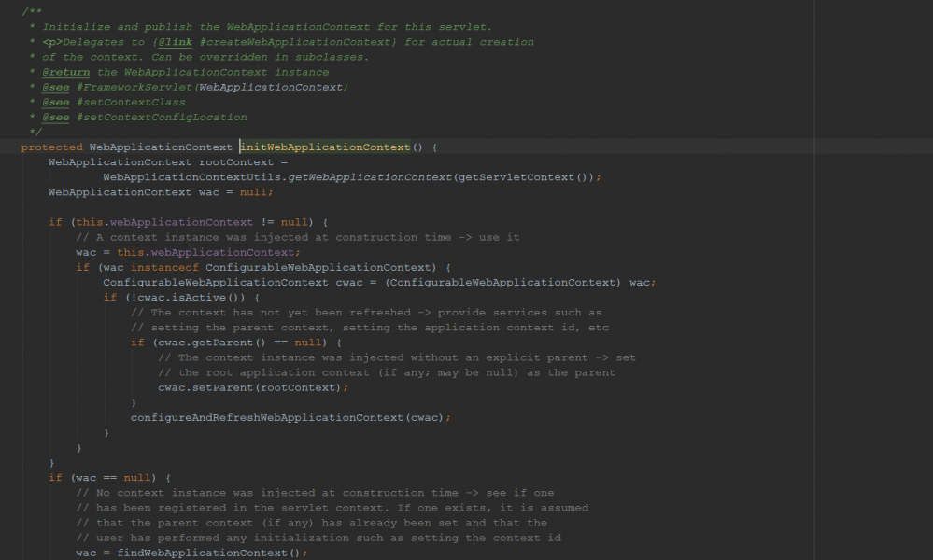933x560 pixels.
Task: Click the @link tag in the Javadoc
Action: coord(175,42)
